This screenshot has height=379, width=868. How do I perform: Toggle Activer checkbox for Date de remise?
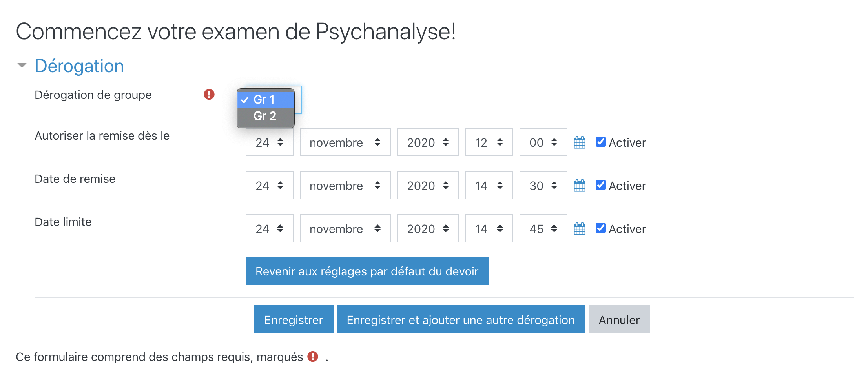click(600, 185)
